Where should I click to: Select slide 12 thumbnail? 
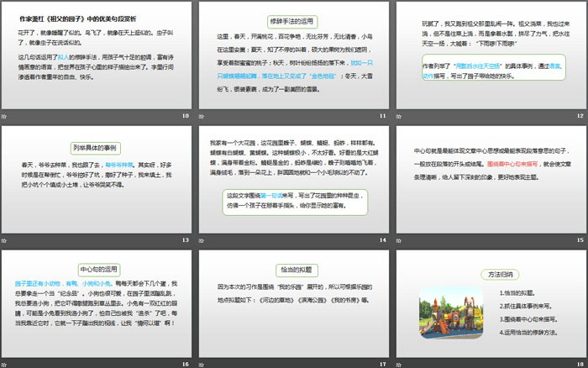[x=491, y=55]
